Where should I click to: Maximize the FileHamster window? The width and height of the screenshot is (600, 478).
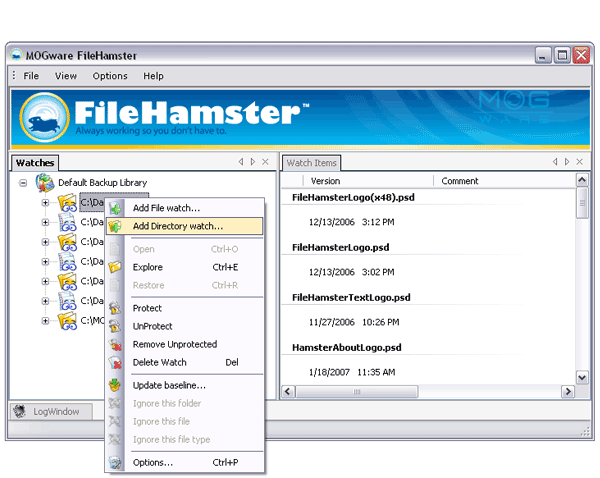(562, 55)
